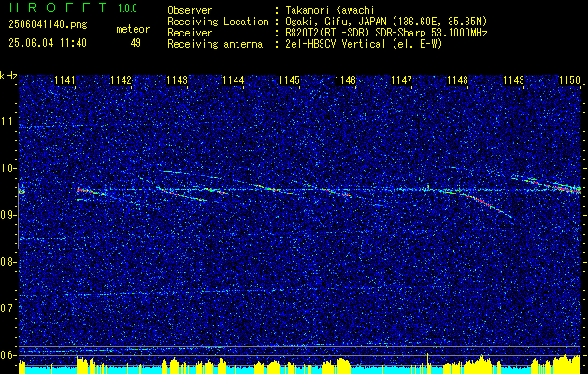Click the Receiver field label
Viewport: 588px width, 374px height.
pos(190,33)
